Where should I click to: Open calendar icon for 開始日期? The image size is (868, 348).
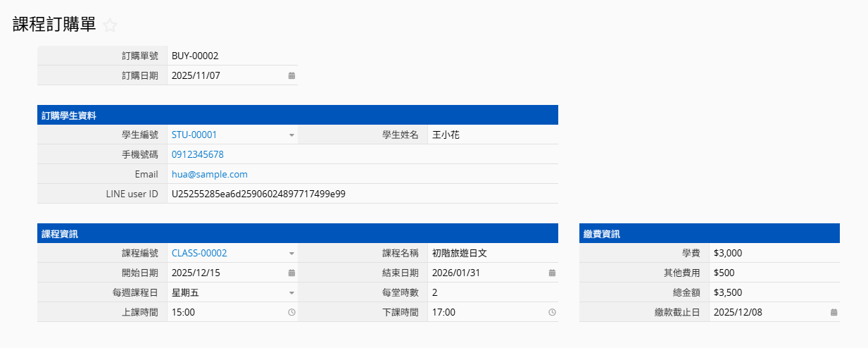coord(291,273)
